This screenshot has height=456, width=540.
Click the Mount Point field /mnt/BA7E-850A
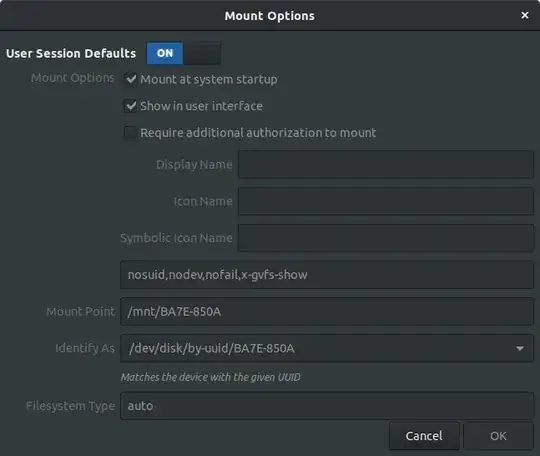[x=327, y=312]
